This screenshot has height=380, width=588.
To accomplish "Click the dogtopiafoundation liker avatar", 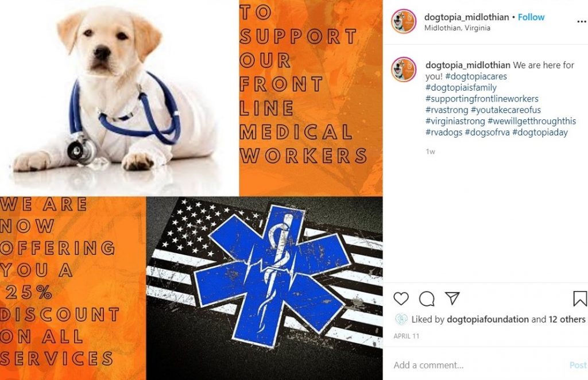I will tap(401, 319).
